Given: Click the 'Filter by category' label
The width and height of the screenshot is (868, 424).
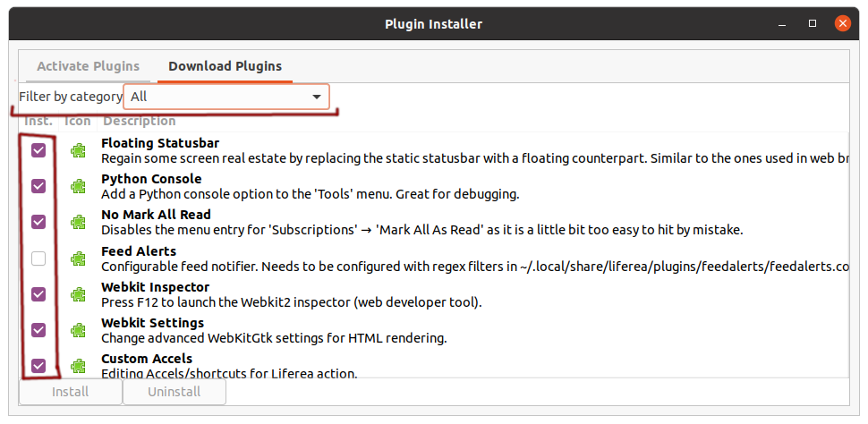Looking at the screenshot, I should coord(71,97).
